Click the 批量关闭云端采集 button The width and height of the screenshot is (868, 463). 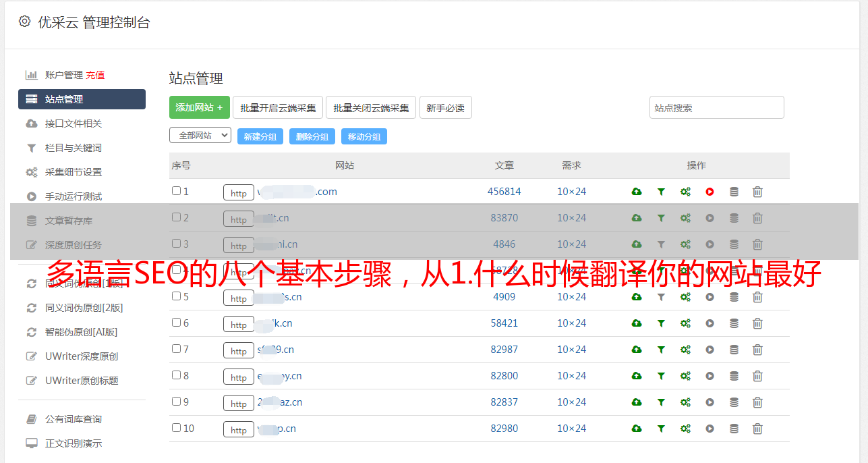tap(371, 107)
